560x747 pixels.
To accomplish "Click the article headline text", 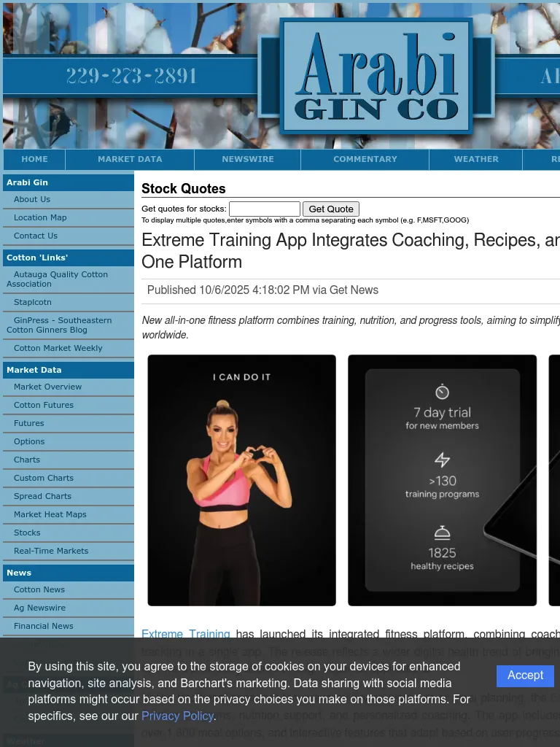I will click(351, 251).
